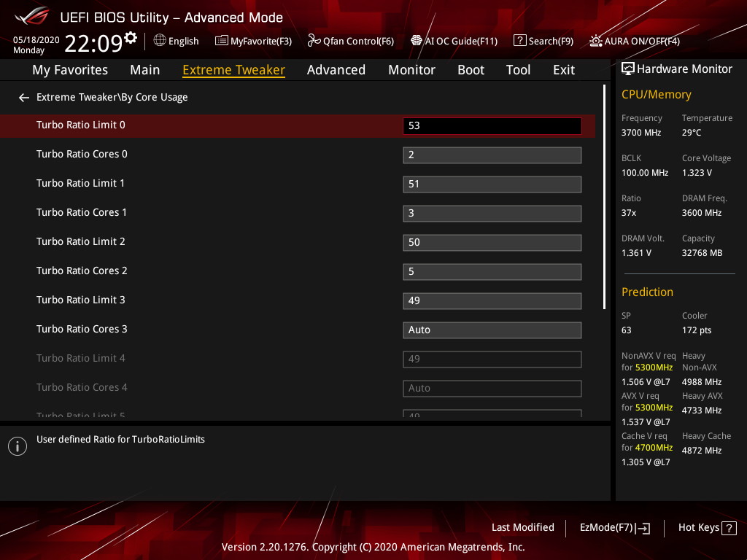Edit Turbo Ratio Cores 0 field

coord(492,155)
